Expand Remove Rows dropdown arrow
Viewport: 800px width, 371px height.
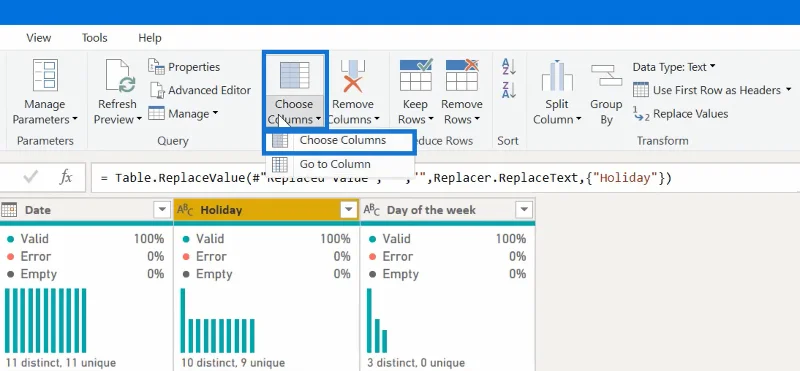click(477, 119)
